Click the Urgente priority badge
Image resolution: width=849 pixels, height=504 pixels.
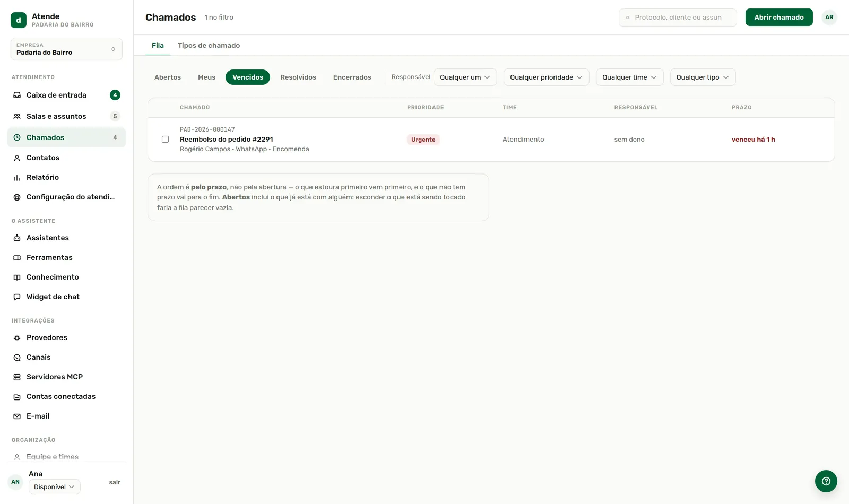pos(423,140)
